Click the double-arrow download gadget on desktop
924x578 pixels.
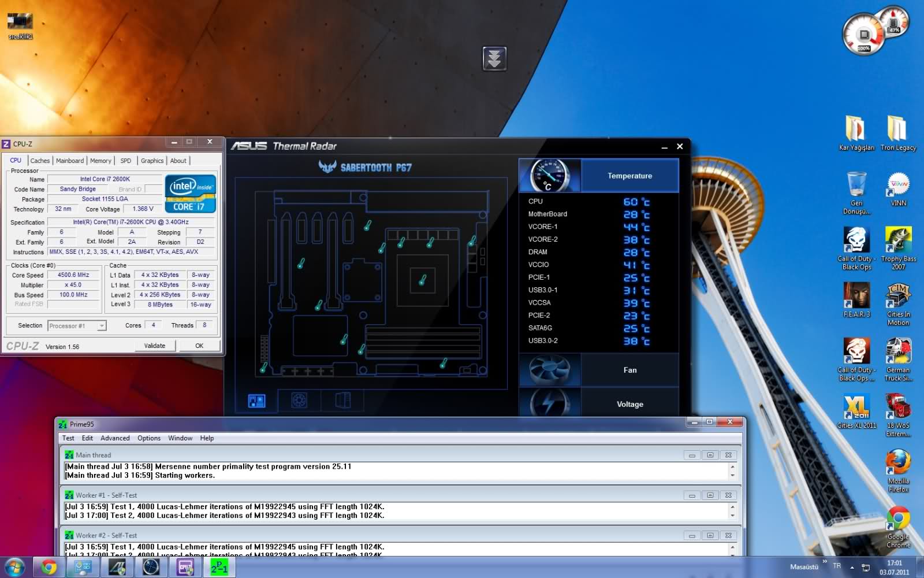coord(494,58)
